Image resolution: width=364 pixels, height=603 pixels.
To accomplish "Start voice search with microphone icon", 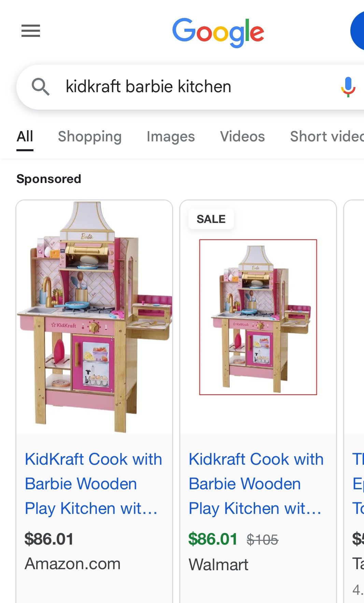I will 348,87.
